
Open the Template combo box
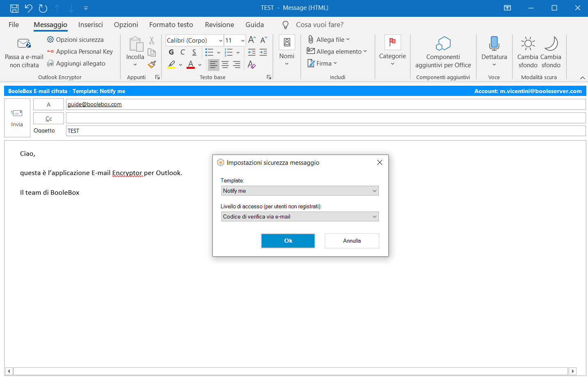coord(300,191)
